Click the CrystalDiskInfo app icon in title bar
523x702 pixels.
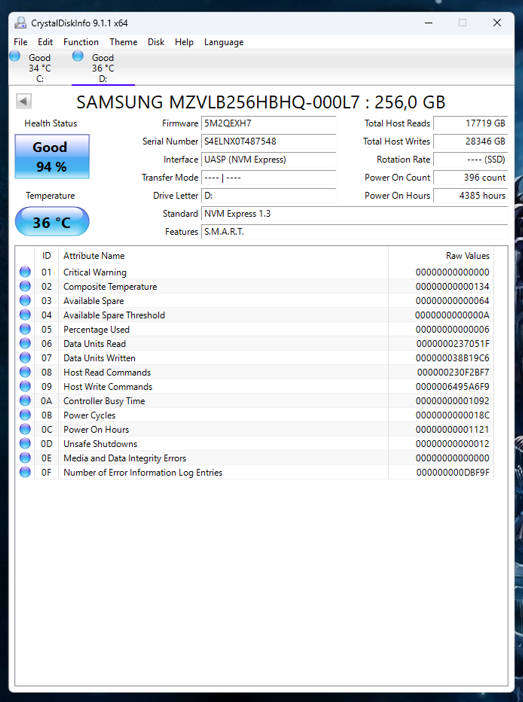(x=21, y=23)
